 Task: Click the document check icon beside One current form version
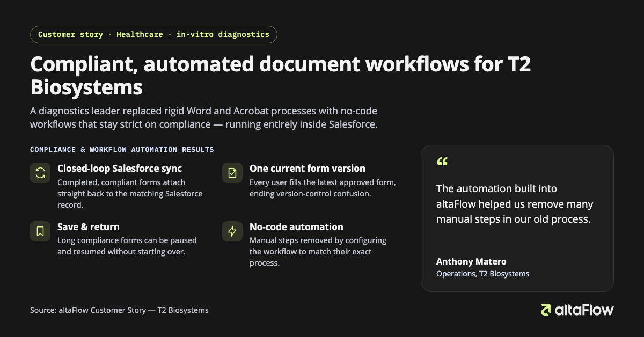click(232, 173)
